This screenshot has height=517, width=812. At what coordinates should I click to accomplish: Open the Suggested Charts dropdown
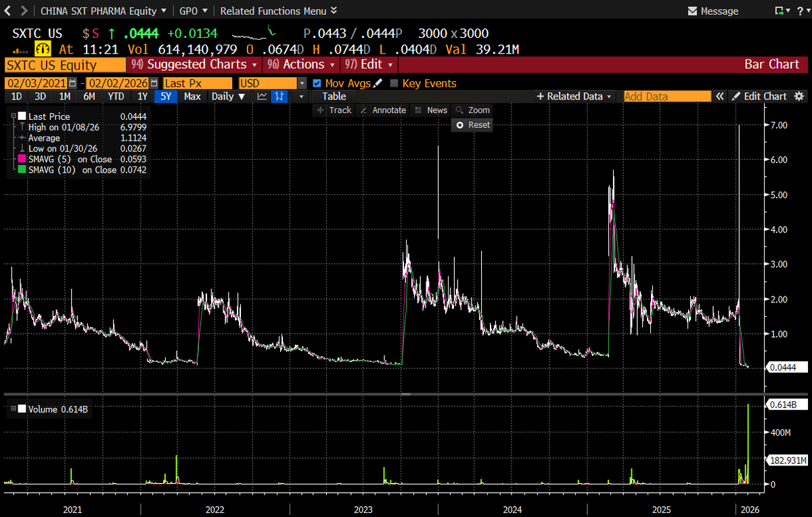click(x=194, y=64)
